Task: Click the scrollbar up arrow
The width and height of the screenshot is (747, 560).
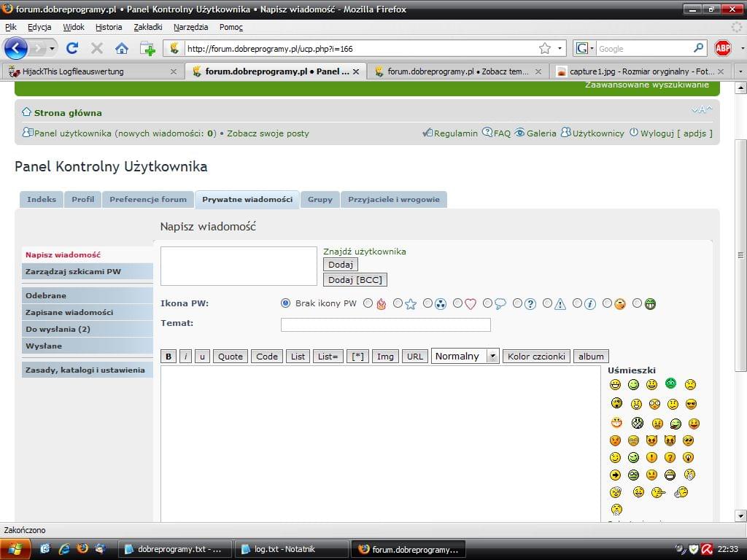Action: (740, 87)
